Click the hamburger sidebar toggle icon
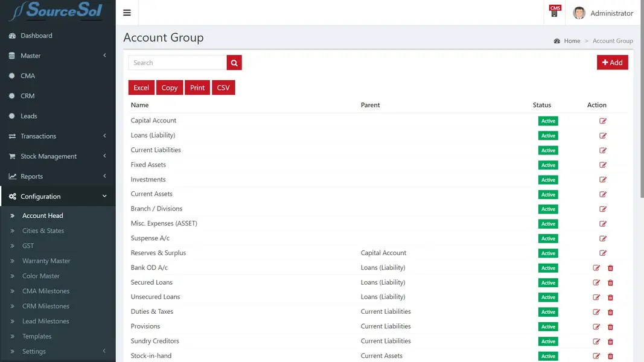 [127, 13]
